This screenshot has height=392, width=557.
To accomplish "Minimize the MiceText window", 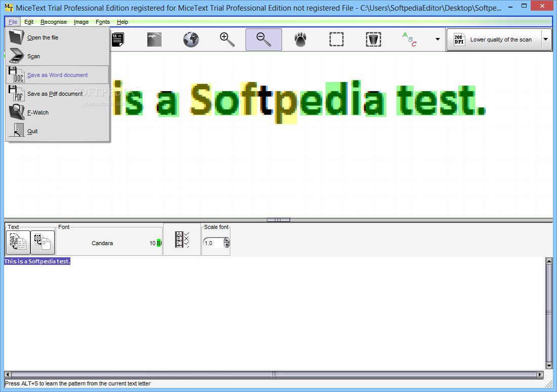I will 510,6.
